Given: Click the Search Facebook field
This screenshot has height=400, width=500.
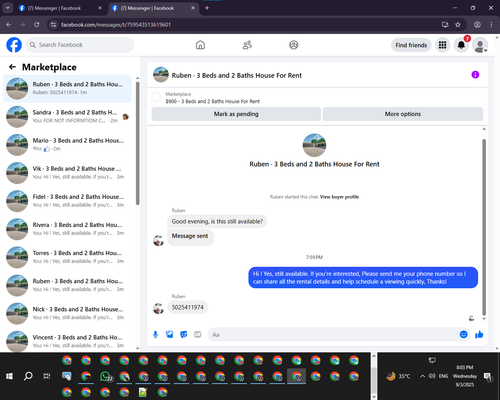Looking at the screenshot, I should pos(80,45).
